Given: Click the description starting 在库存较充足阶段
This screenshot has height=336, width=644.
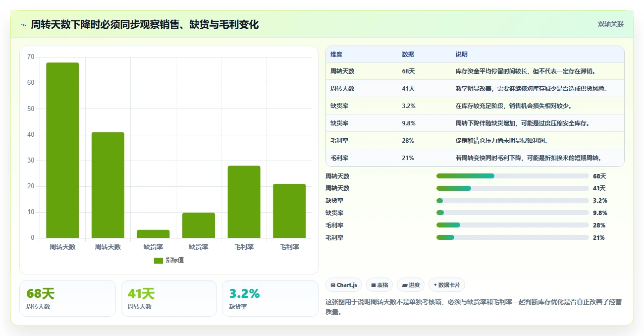Looking at the screenshot, I should (514, 106).
